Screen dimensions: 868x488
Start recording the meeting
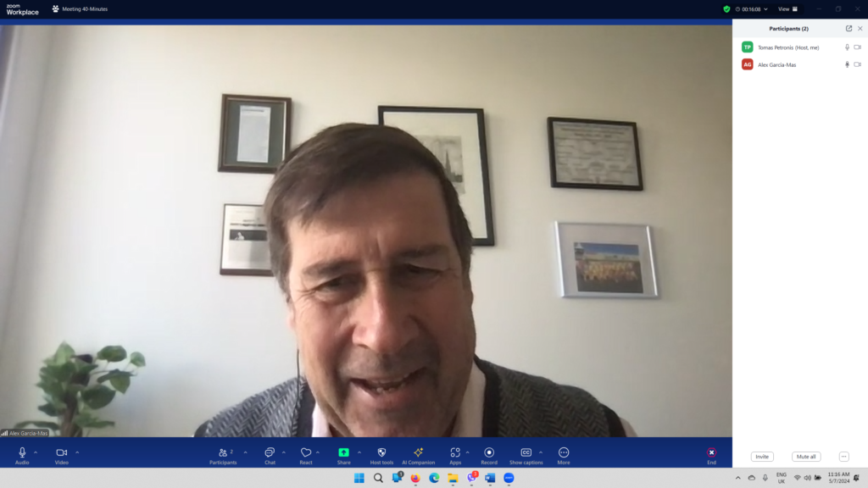[489, 453]
